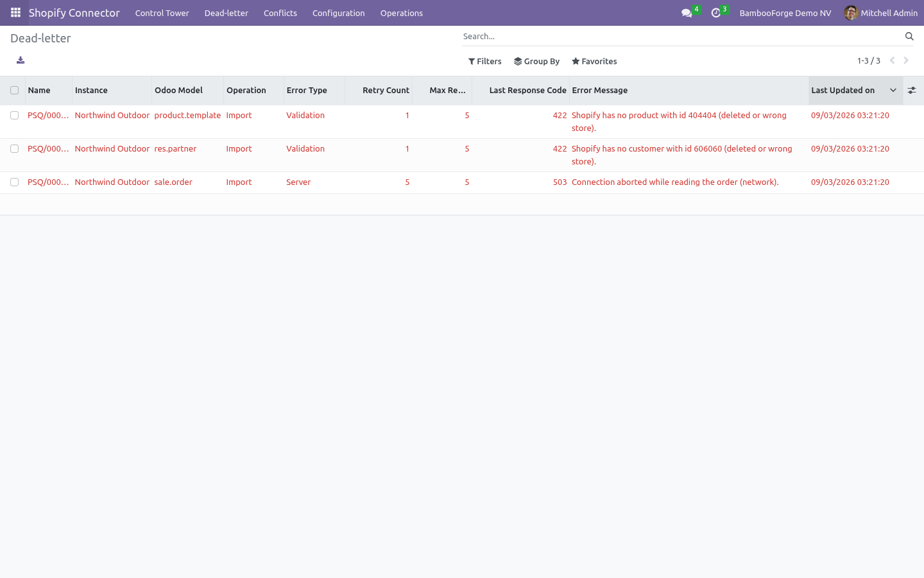Toggle the select-all header checkbox
Screen dimensions: 924x578
coord(14,91)
